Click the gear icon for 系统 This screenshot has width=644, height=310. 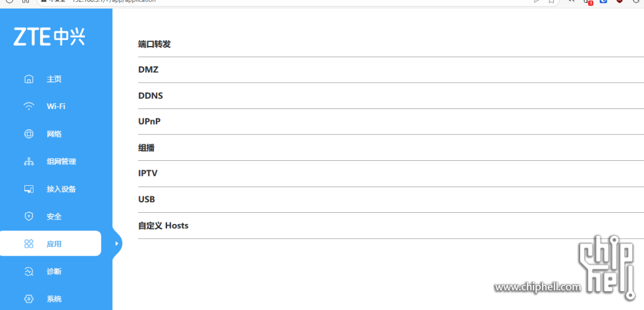pyautogui.click(x=29, y=299)
